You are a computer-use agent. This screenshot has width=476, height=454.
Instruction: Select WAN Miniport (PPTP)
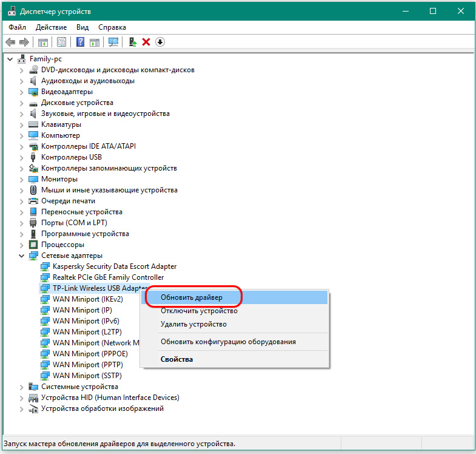88,365
